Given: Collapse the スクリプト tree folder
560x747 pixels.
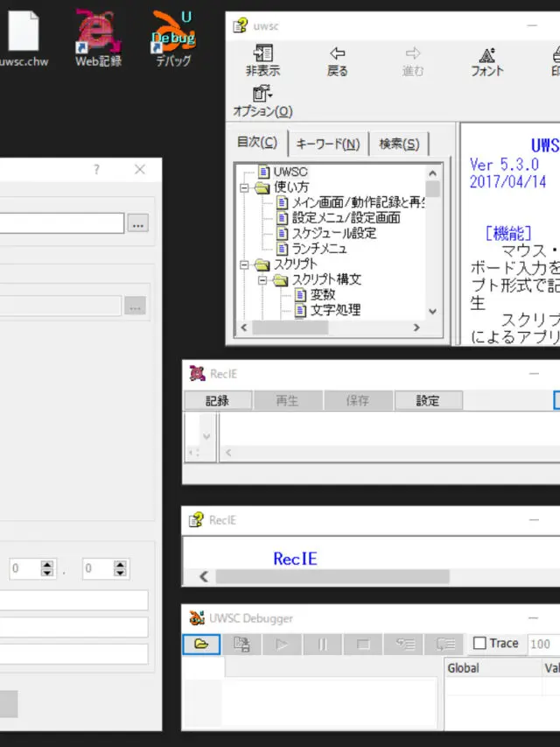Looking at the screenshot, I should (244, 264).
